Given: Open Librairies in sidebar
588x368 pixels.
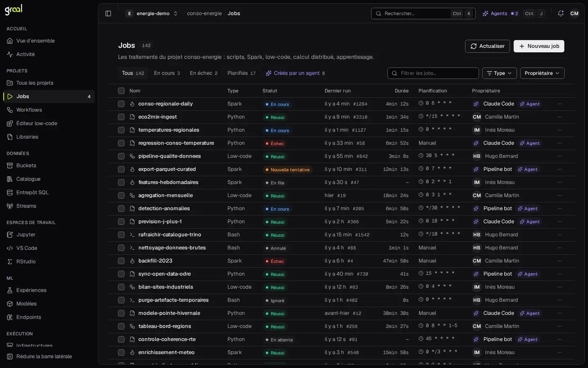Looking at the screenshot, I should 49,137.
